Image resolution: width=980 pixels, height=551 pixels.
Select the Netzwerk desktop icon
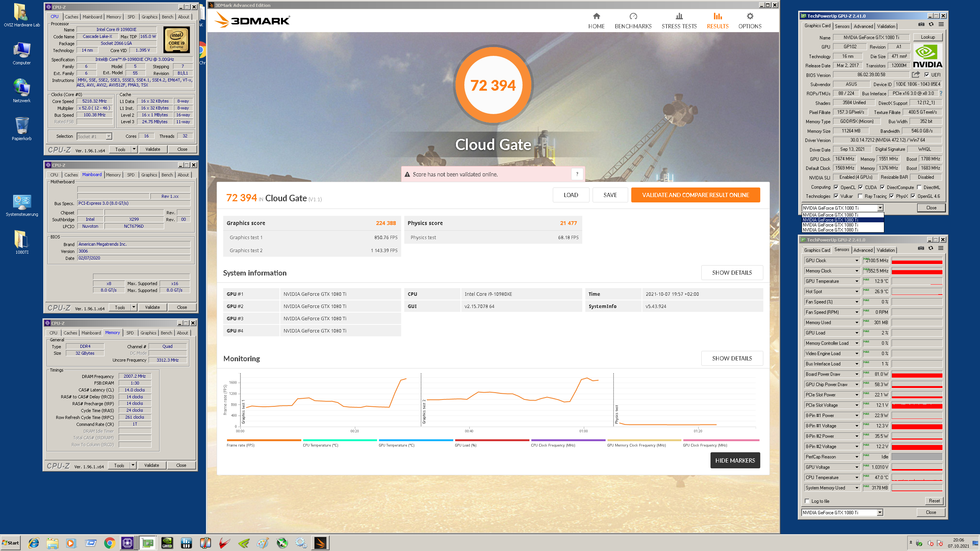21,91
